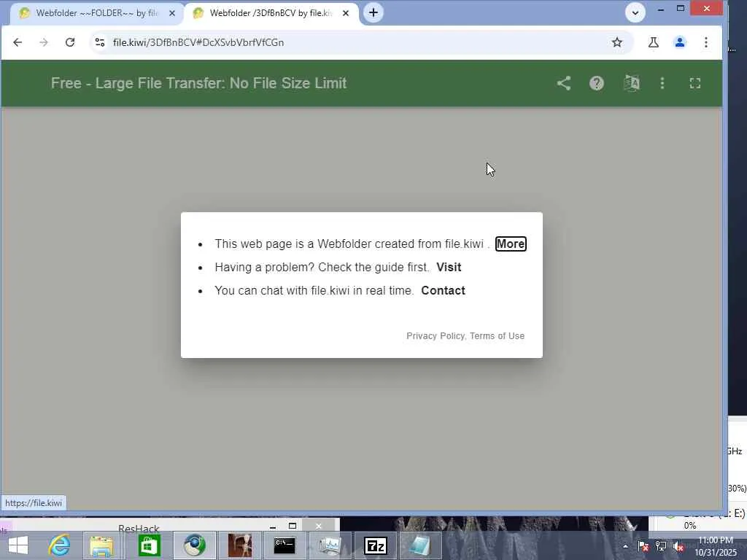Screen dimensions: 747x560
Task: Open the clock showing 11:00 PM
Action: 716,546
